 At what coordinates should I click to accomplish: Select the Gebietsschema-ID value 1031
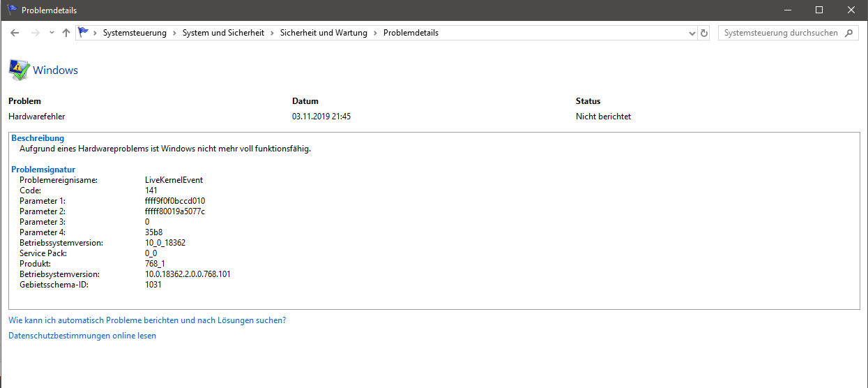click(153, 285)
